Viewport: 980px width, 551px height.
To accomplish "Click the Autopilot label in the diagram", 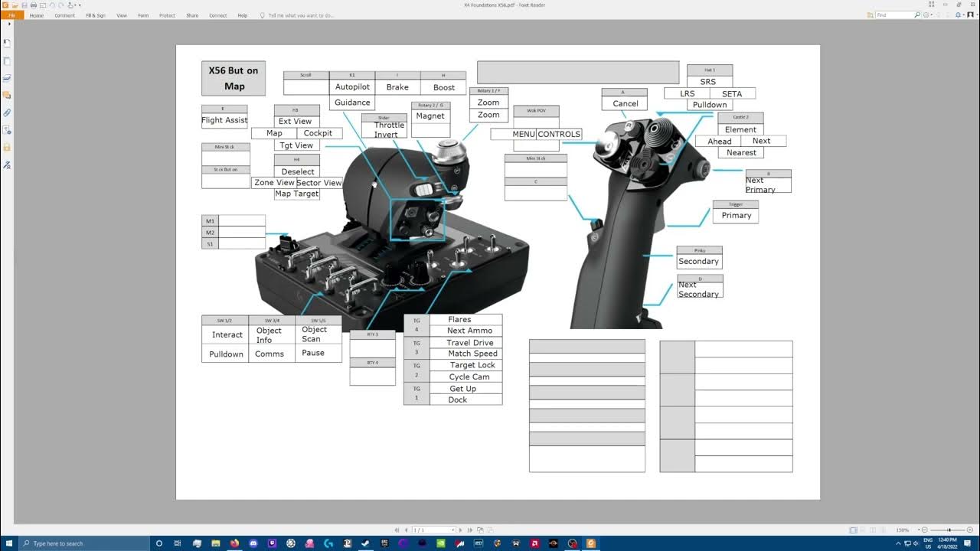I will (352, 87).
